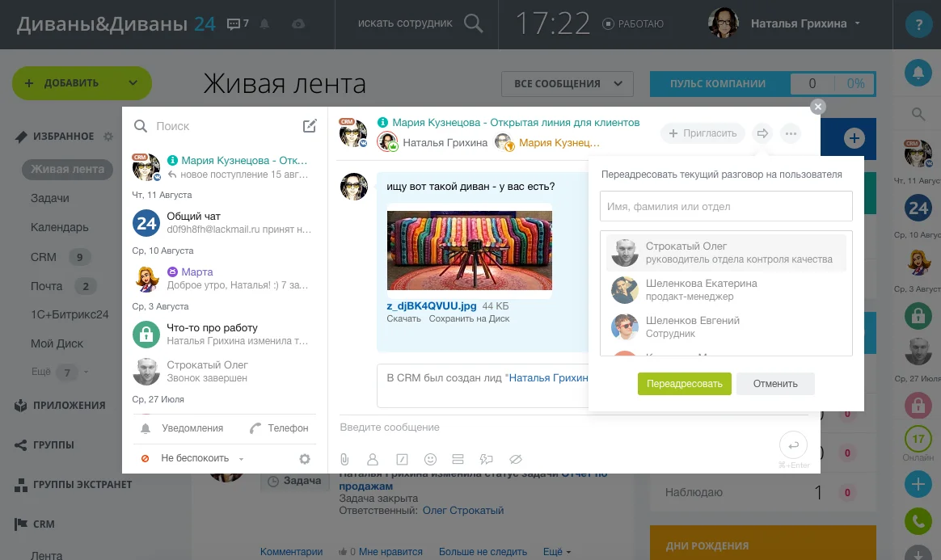941x560 pixels.
Task: Click the name or department search field
Action: 725,206
